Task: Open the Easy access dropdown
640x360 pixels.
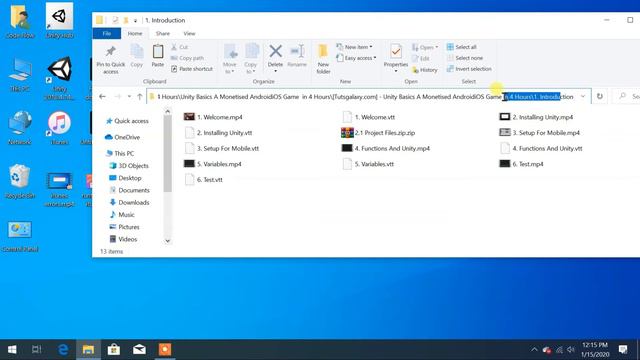Action: click(356, 58)
